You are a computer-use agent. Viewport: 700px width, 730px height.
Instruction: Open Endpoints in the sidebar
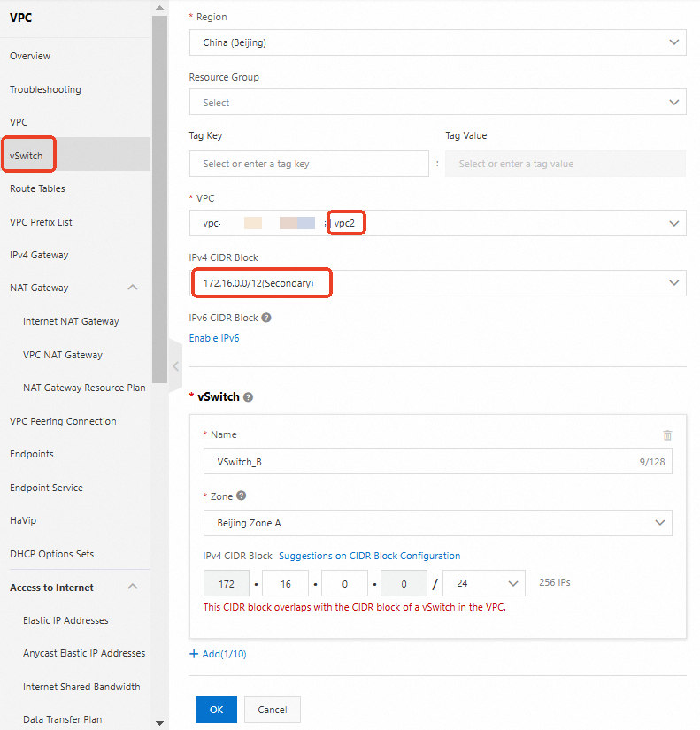coord(32,454)
